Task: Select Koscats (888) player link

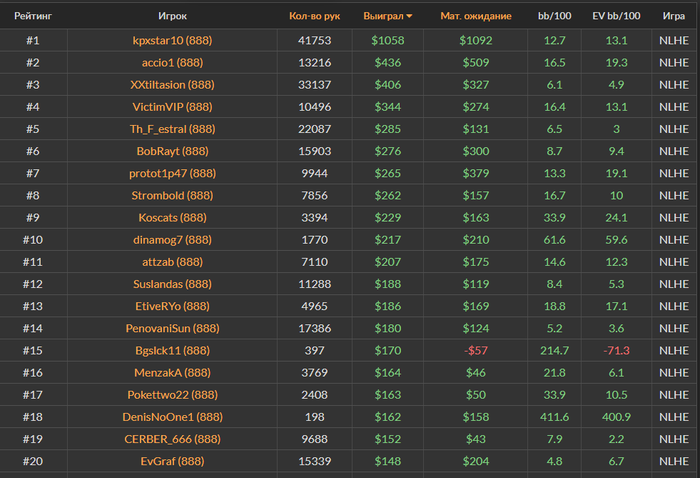Action: (x=172, y=217)
